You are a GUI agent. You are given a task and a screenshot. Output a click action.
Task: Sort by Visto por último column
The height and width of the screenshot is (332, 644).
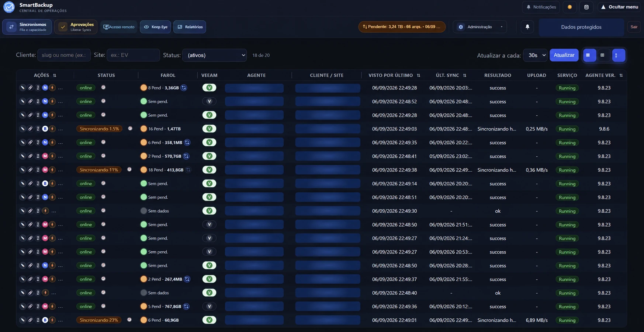418,75
